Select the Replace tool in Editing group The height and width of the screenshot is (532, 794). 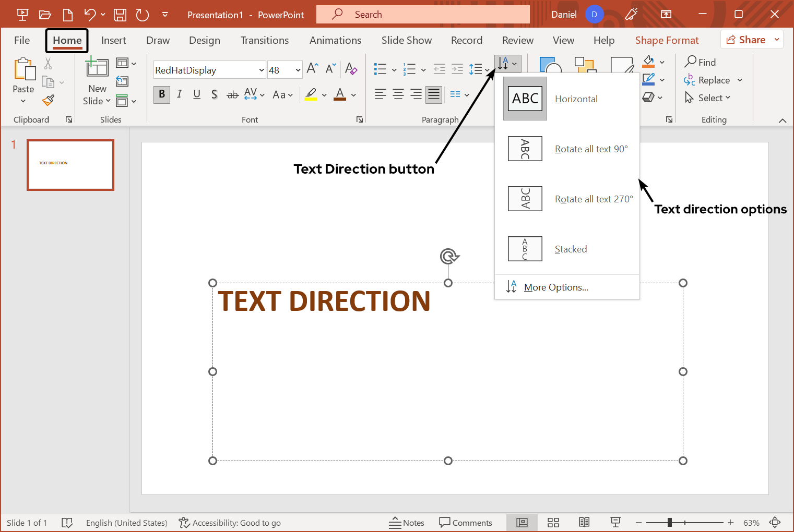(713, 80)
